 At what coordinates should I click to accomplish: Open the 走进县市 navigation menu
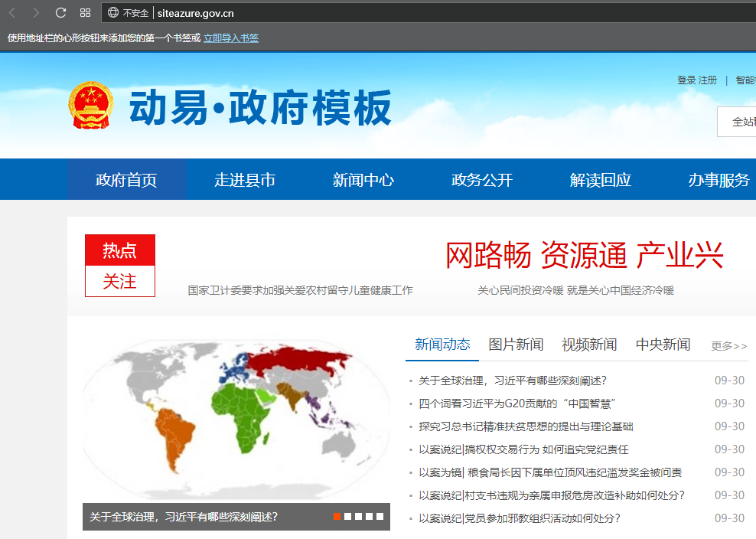pos(245,180)
